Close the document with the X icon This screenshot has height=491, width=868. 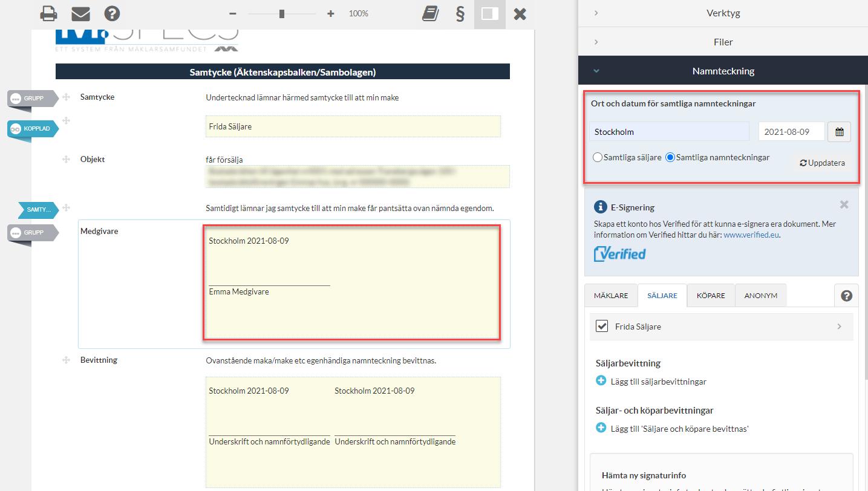(520, 13)
